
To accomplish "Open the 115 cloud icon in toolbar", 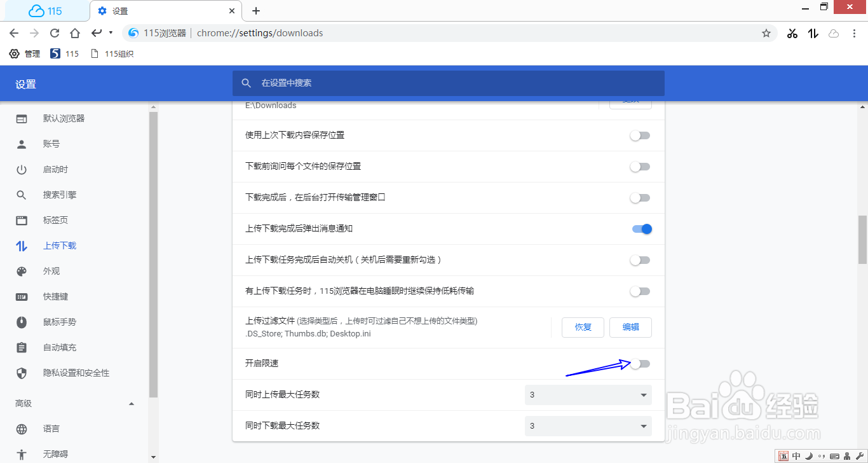I will tap(834, 33).
